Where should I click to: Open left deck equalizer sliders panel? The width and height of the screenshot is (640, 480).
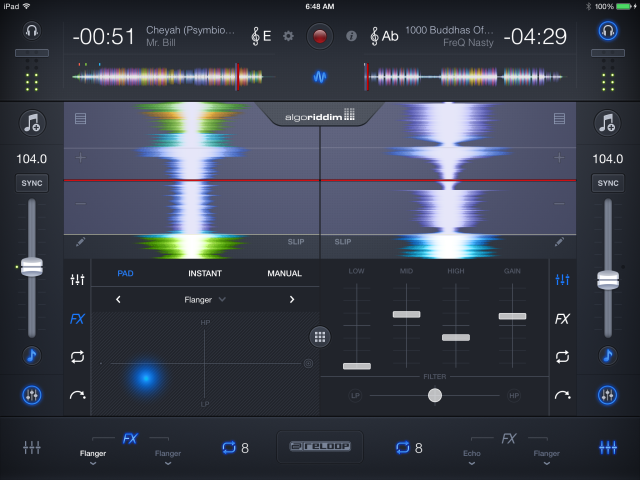(x=77, y=282)
